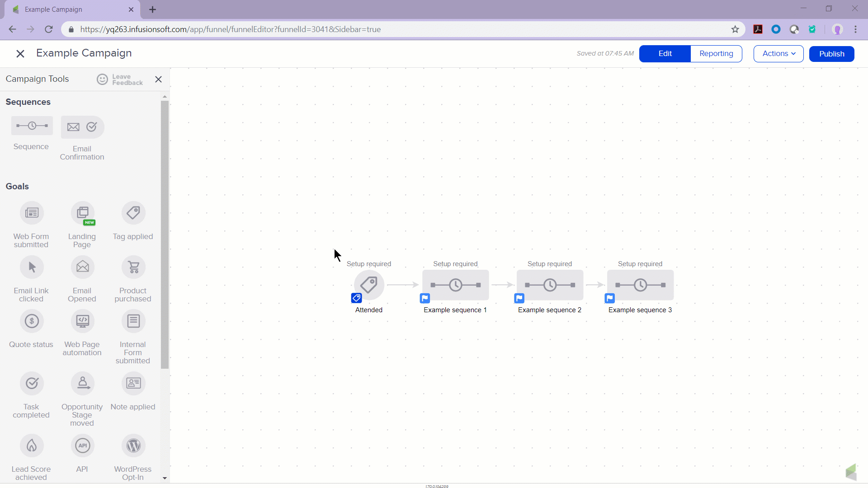
Task: Click the Tag applied goal icon
Action: (133, 213)
